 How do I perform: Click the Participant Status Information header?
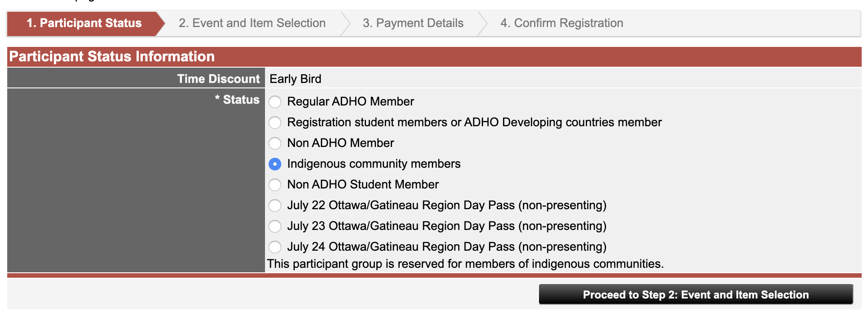112,56
